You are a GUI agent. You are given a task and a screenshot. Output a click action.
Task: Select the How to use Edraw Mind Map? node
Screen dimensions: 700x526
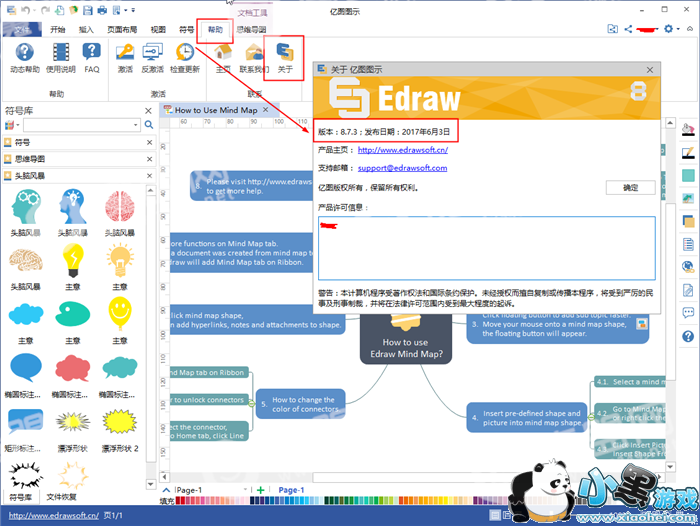coord(406,339)
